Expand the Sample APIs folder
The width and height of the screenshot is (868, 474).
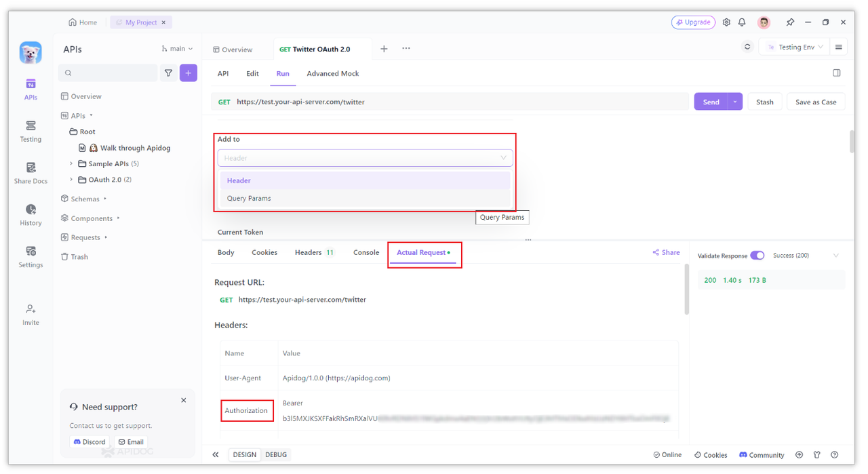(x=71, y=163)
